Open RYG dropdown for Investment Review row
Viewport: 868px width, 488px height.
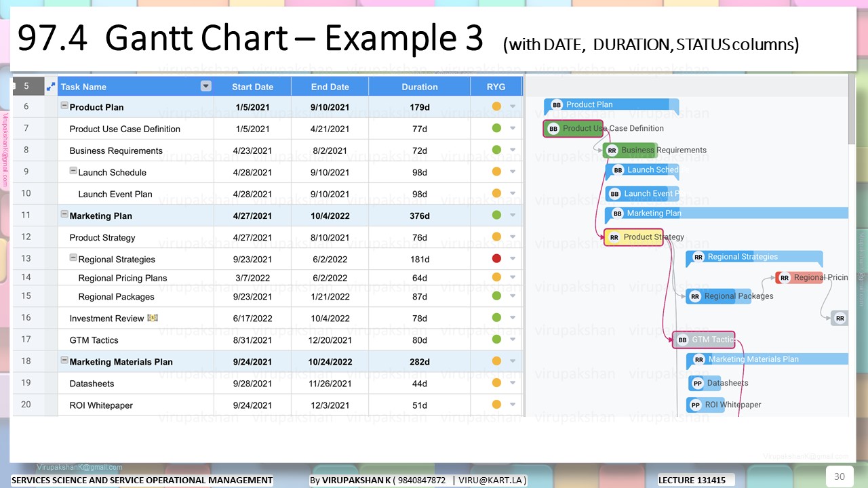click(513, 318)
